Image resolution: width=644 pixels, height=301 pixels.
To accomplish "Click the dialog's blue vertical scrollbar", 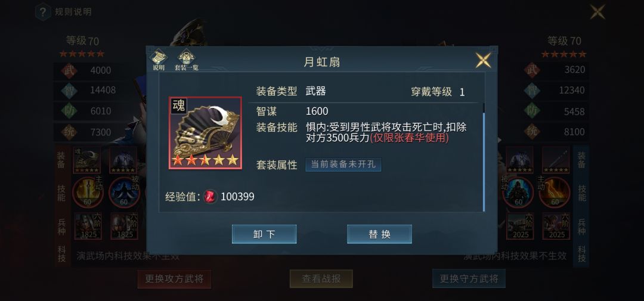I will (484, 161).
